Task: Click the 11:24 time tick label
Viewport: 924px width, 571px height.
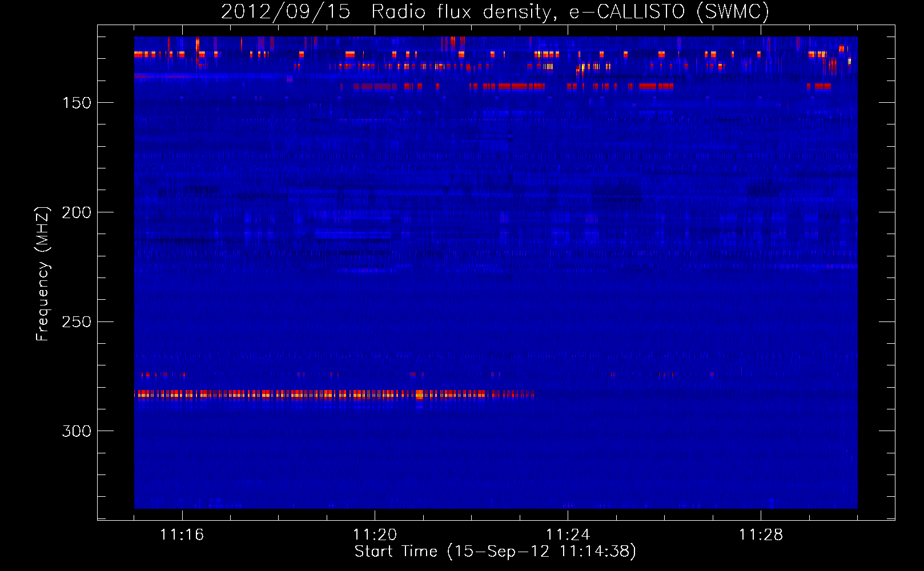Action: click(568, 534)
